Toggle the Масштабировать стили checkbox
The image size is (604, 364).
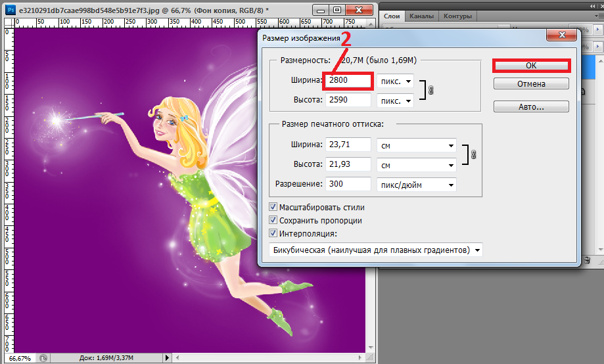click(273, 207)
